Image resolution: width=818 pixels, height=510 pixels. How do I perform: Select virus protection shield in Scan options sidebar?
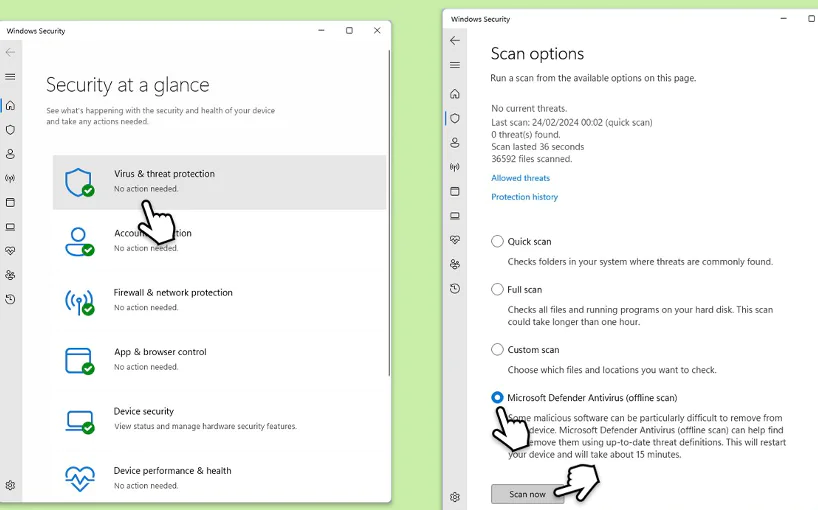455,118
